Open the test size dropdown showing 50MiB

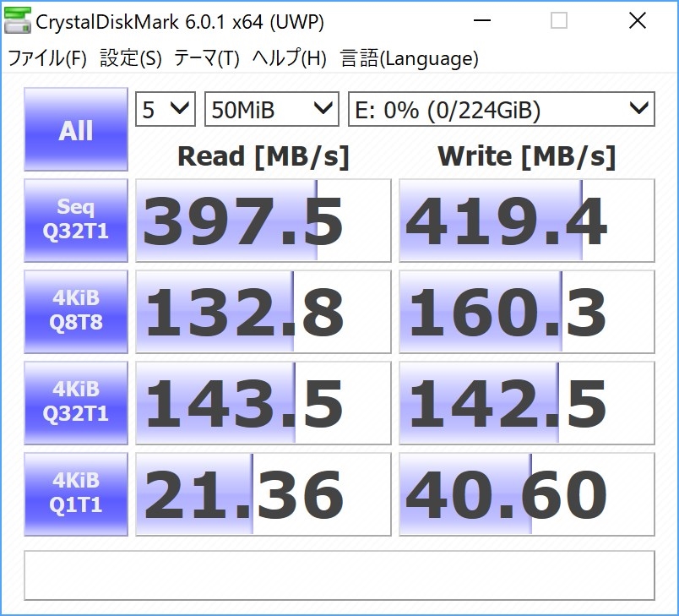pyautogui.click(x=270, y=108)
